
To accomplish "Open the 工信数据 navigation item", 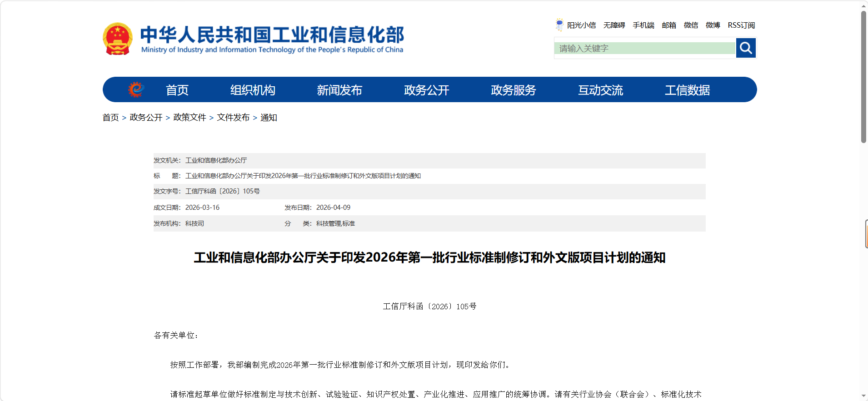I will coord(687,90).
